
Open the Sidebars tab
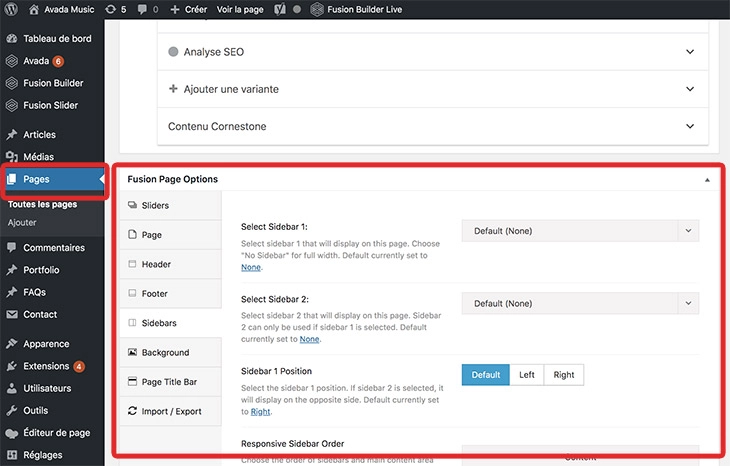pyautogui.click(x=170, y=323)
